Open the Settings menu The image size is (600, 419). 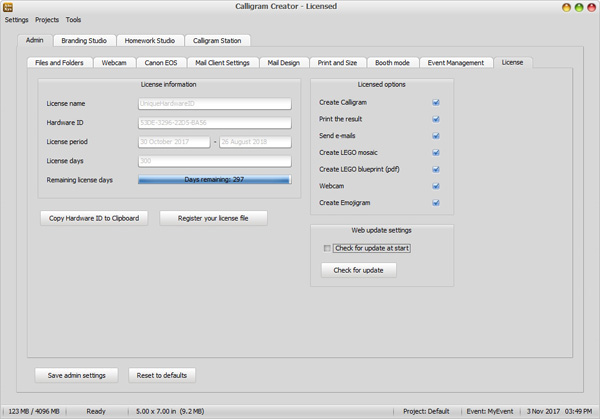point(16,20)
